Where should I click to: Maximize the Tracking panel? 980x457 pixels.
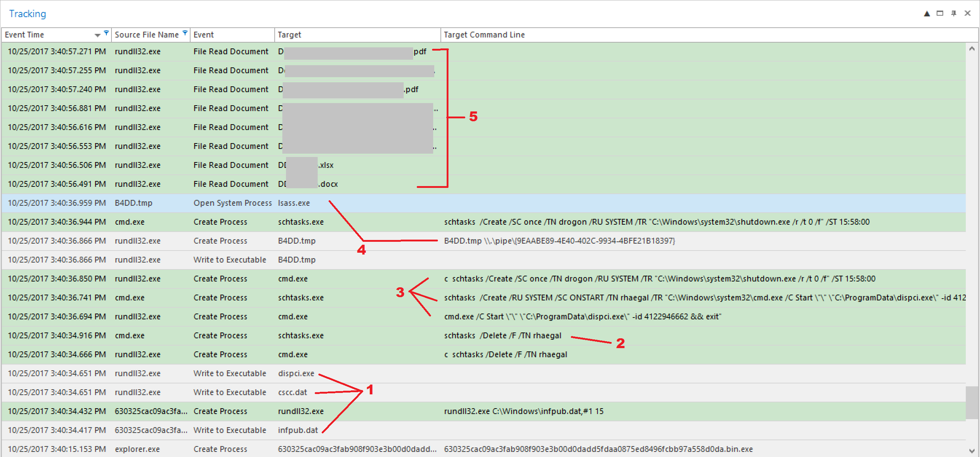pos(940,13)
